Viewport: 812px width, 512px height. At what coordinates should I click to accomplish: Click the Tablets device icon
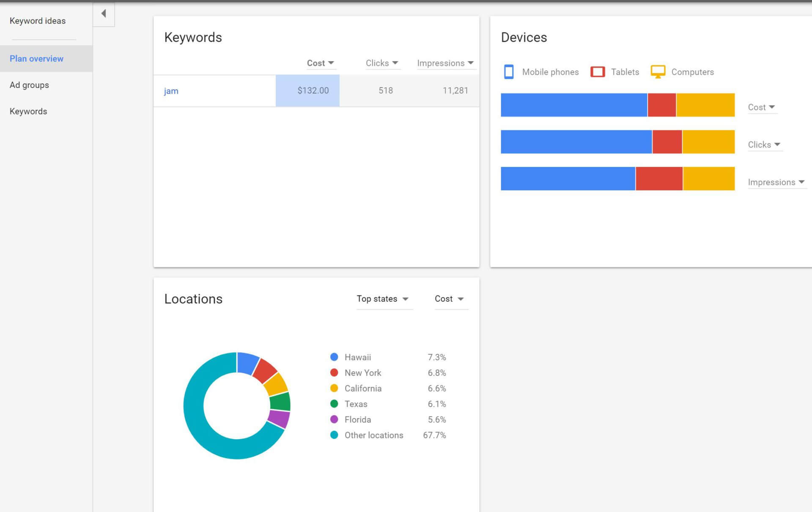[598, 72]
